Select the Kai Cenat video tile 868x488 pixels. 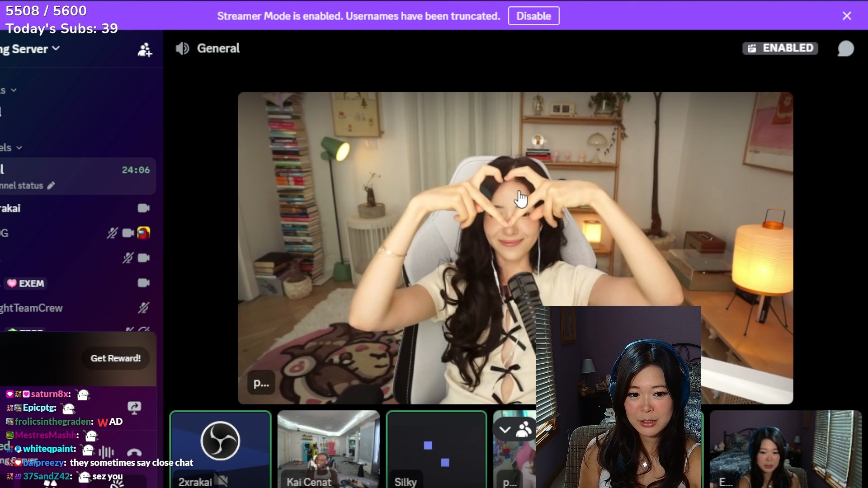tap(329, 449)
